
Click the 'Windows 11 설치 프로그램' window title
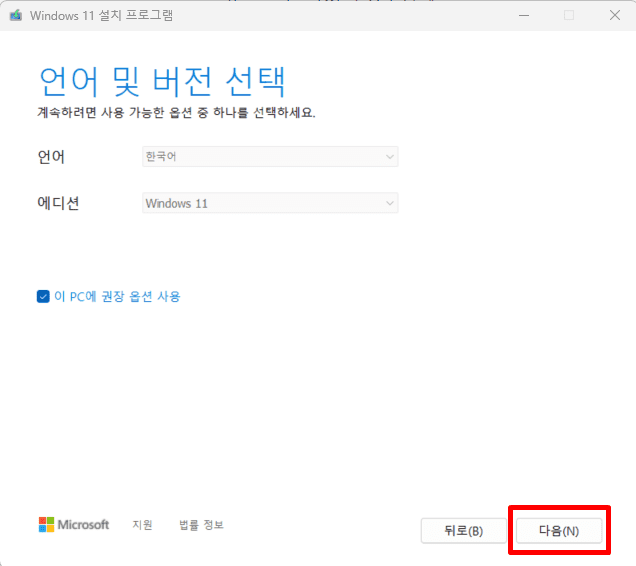pyautogui.click(x=101, y=15)
